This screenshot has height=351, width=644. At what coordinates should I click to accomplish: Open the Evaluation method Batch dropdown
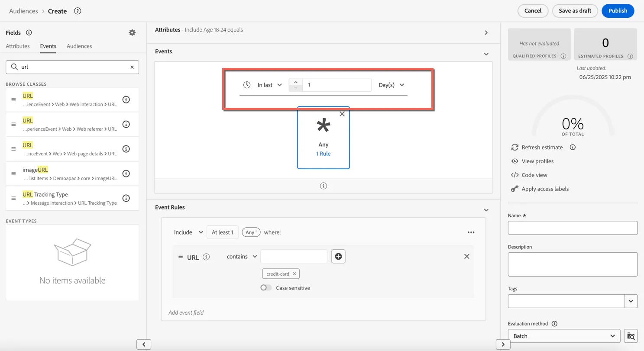point(564,336)
